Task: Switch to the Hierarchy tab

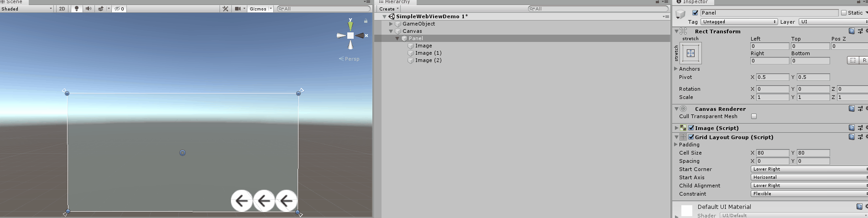Action: coord(395,2)
